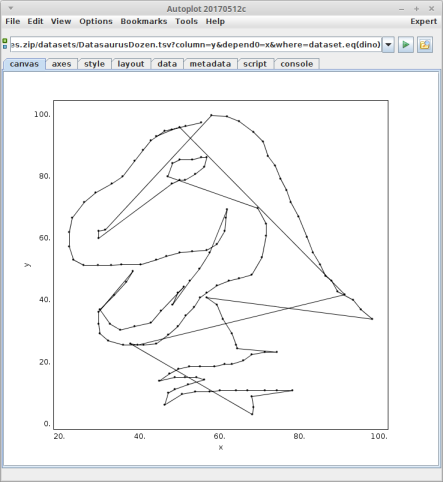Open the File menu
This screenshot has height=482, width=443.
point(13,21)
